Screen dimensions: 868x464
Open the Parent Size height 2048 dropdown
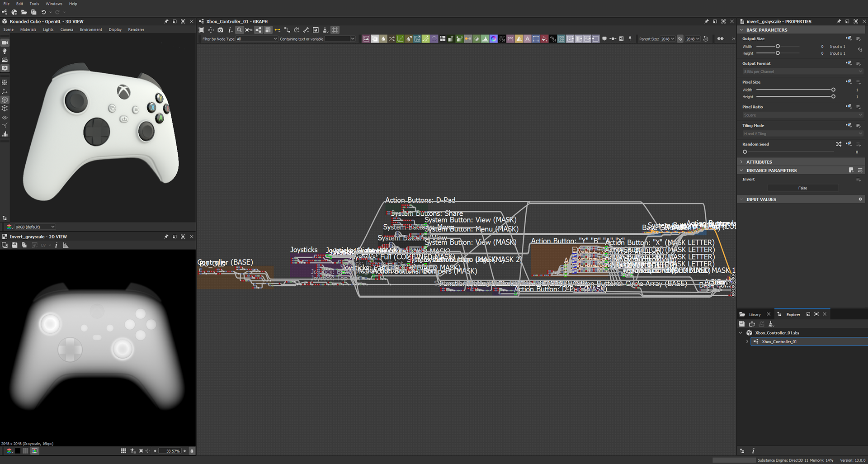693,39
